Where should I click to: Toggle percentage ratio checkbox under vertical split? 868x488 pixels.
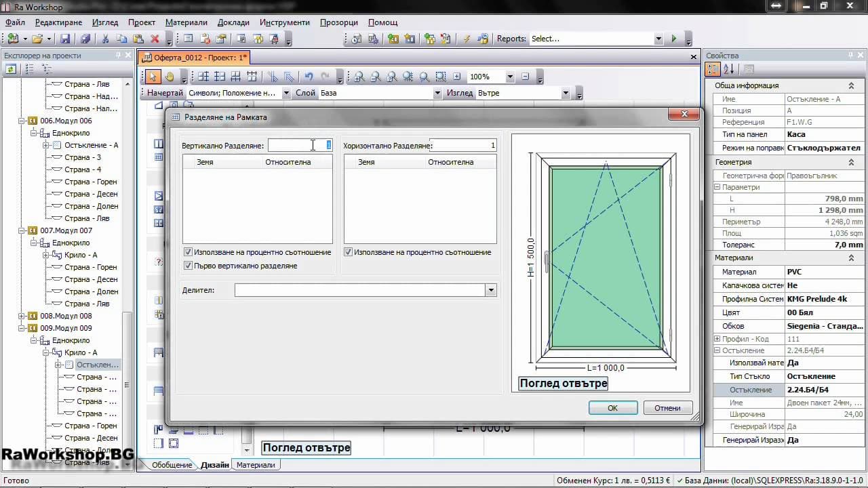[188, 252]
